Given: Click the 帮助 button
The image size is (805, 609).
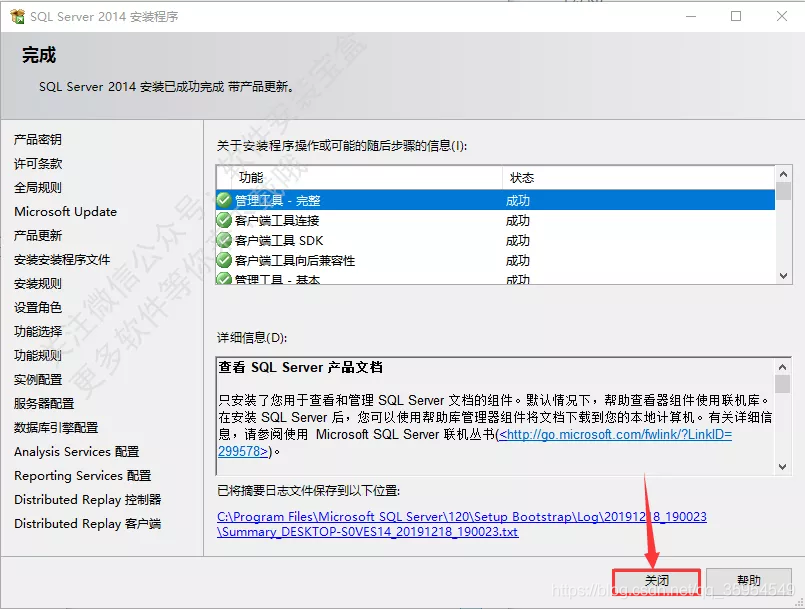Looking at the screenshot, I should click(749, 581).
